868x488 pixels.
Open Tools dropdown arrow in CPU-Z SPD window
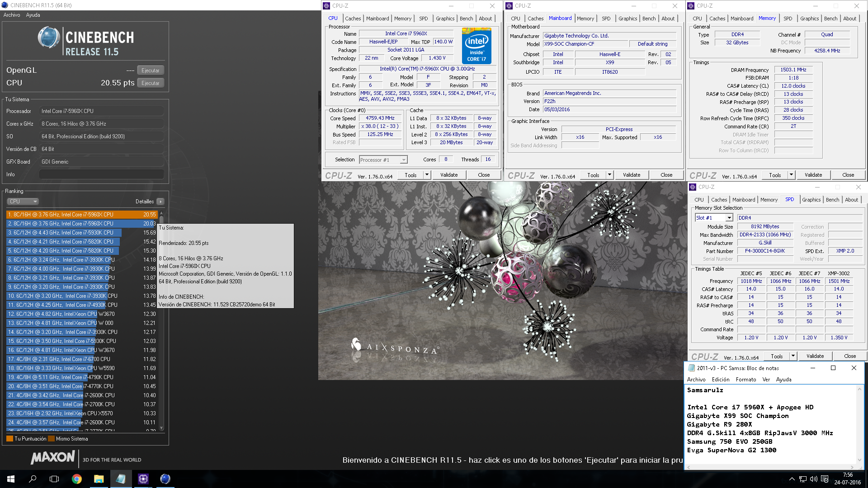[793, 356]
